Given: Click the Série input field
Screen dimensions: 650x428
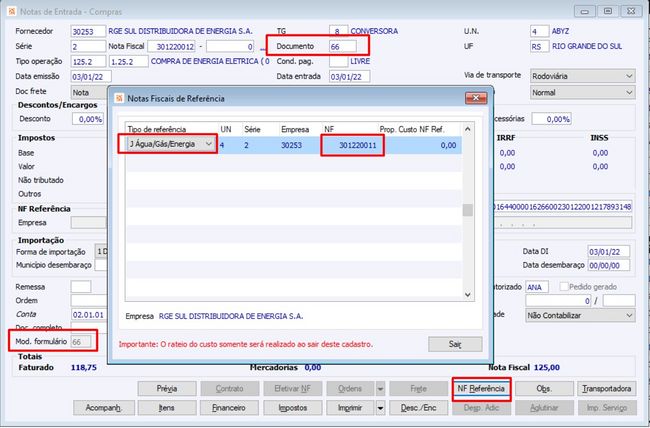Looking at the screenshot, I should (88, 46).
